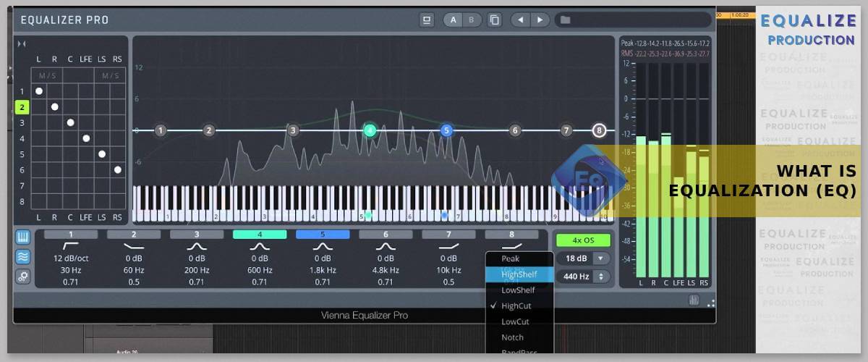
Task: Click band 7 frequency 10k Hz
Action: 448,270
